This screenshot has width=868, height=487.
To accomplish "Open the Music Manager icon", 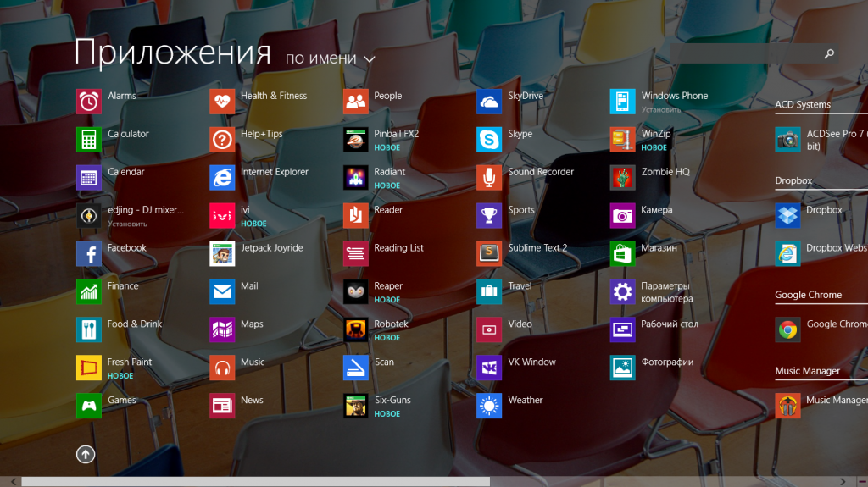I will click(787, 406).
